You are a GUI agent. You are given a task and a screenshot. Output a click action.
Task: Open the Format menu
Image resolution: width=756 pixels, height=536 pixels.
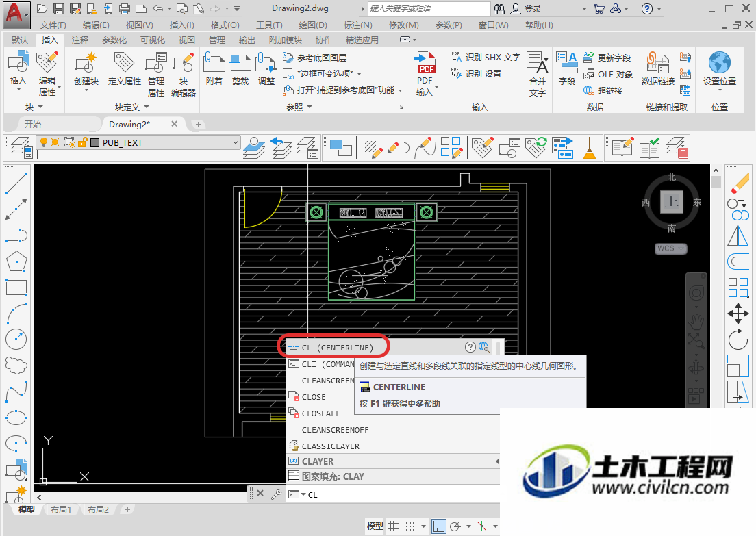pos(225,25)
